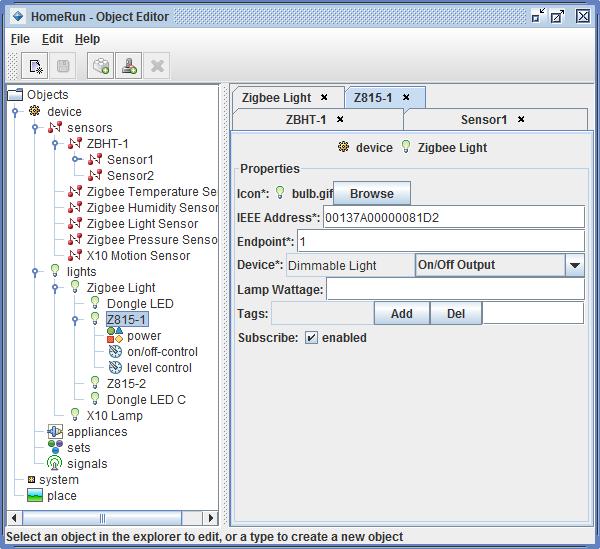Expand the Sensor1 tree node
The height and width of the screenshot is (549, 600).
75,159
